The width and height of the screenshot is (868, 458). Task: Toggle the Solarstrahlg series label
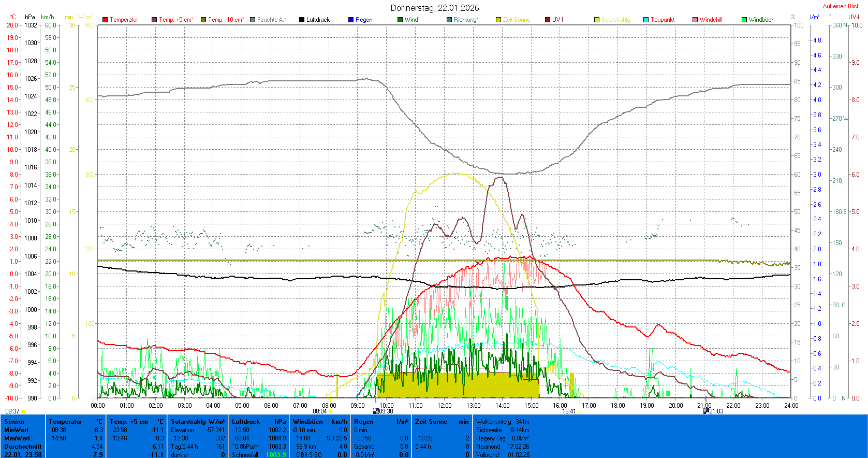pyautogui.click(x=615, y=20)
